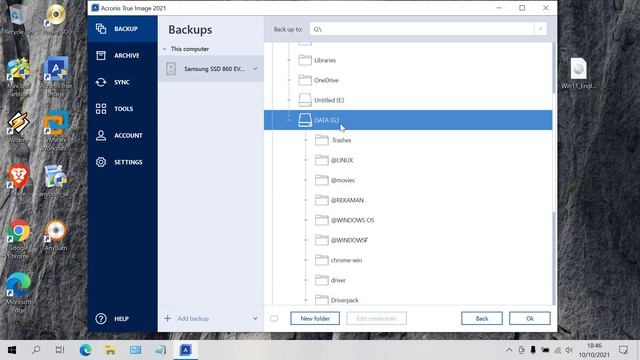Viewport: 640px width, 360px height.
Task: Open the Account section
Action: click(x=122, y=136)
